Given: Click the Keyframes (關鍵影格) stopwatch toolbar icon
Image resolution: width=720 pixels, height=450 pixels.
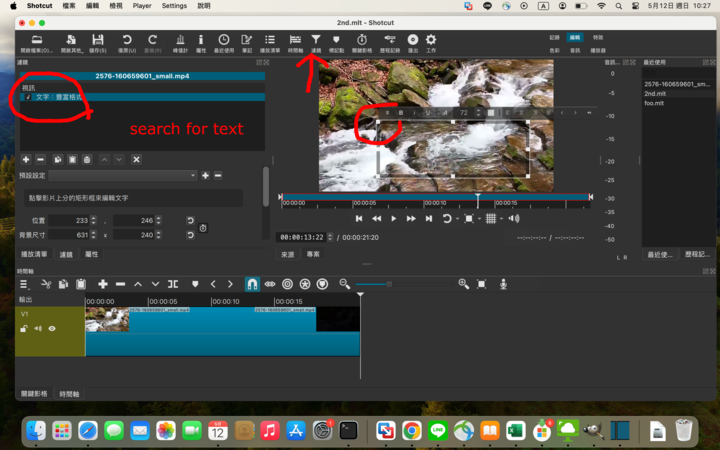Looking at the screenshot, I should (x=362, y=41).
